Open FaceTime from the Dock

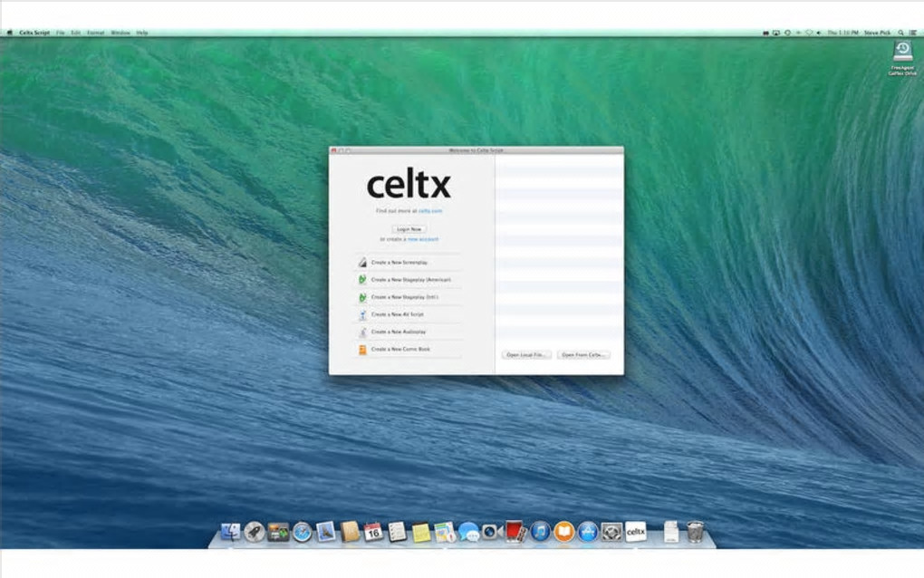click(x=492, y=532)
